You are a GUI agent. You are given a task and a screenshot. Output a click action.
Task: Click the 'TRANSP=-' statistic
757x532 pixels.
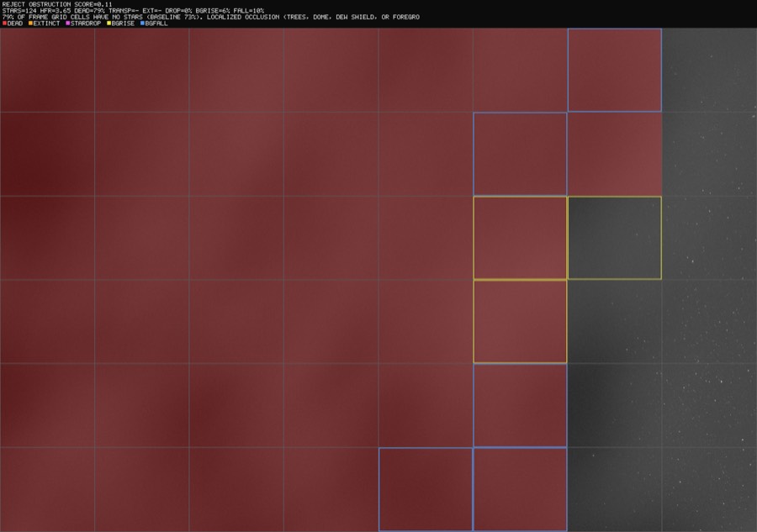click(124, 11)
